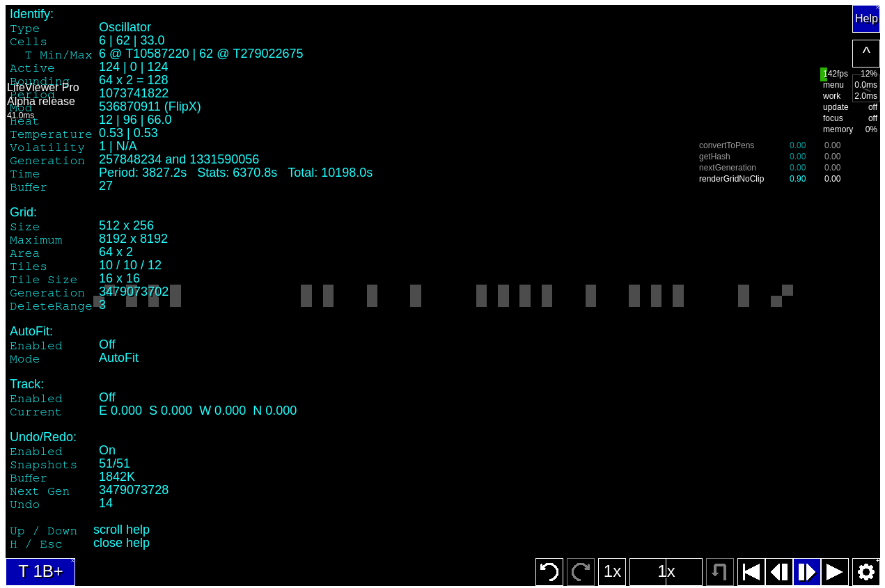Click the green fps indicator bar

point(824,74)
